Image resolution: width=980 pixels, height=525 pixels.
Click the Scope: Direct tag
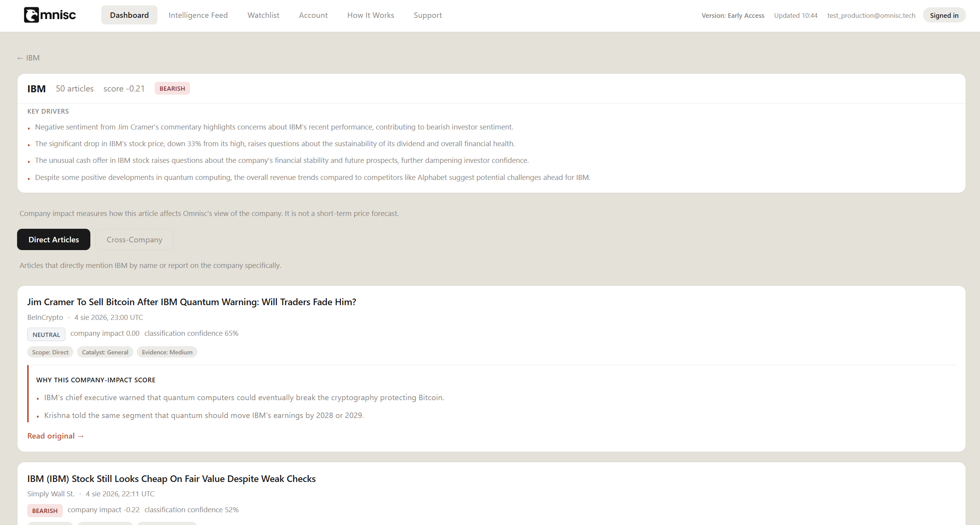point(50,352)
